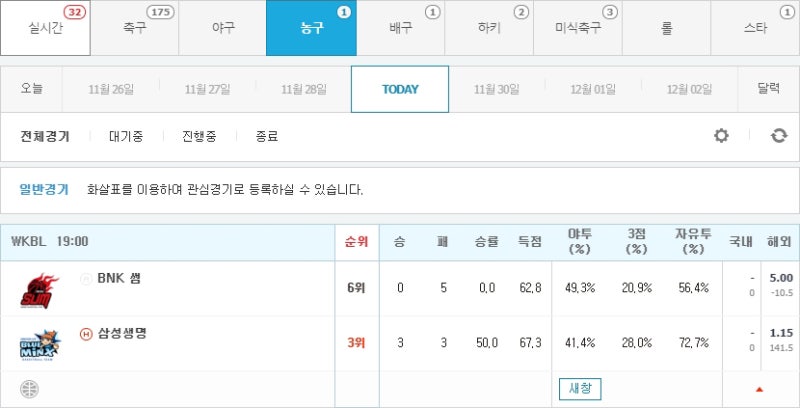Open the settings gear icon
Image resolution: width=800 pixels, height=408 pixels.
tap(721, 136)
